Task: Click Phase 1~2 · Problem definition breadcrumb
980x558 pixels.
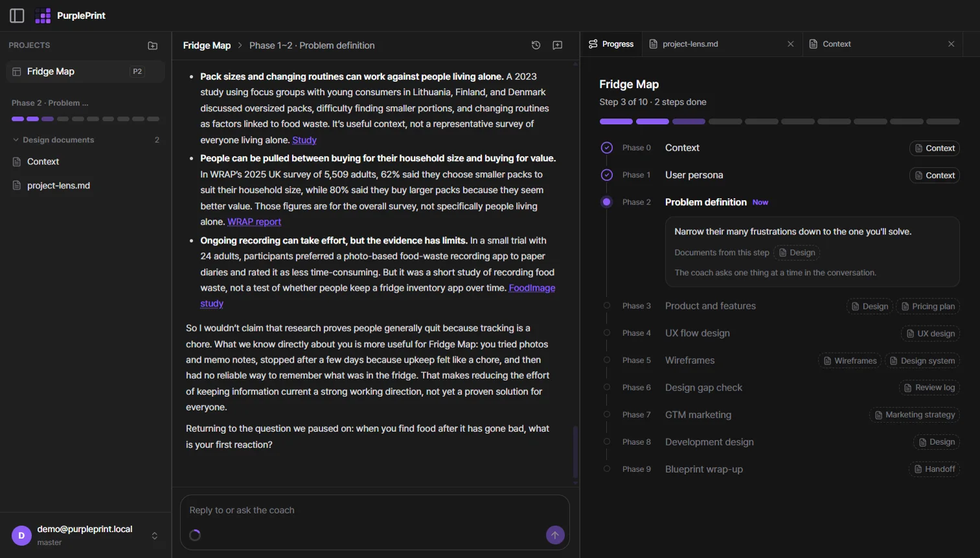Action: pos(312,45)
